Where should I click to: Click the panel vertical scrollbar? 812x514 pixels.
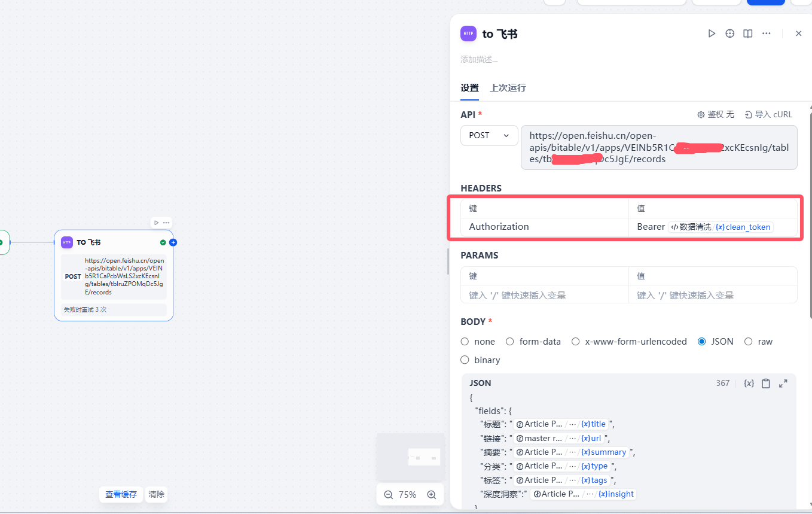click(810, 215)
